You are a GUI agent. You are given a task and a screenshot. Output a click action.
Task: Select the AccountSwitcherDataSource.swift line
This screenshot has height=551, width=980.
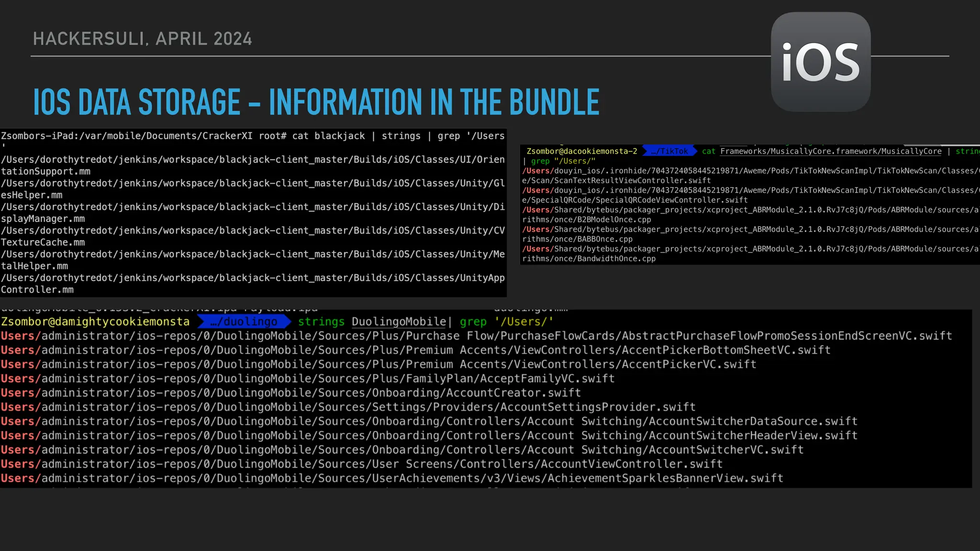pos(429,421)
